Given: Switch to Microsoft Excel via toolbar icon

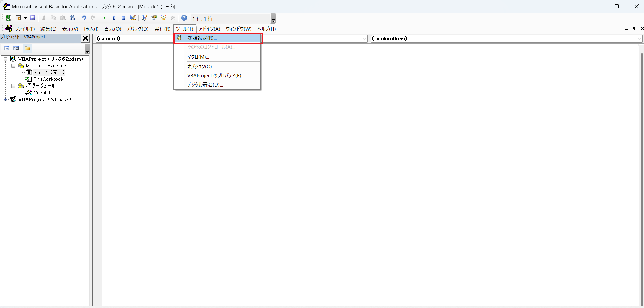Looking at the screenshot, I should (x=9, y=18).
